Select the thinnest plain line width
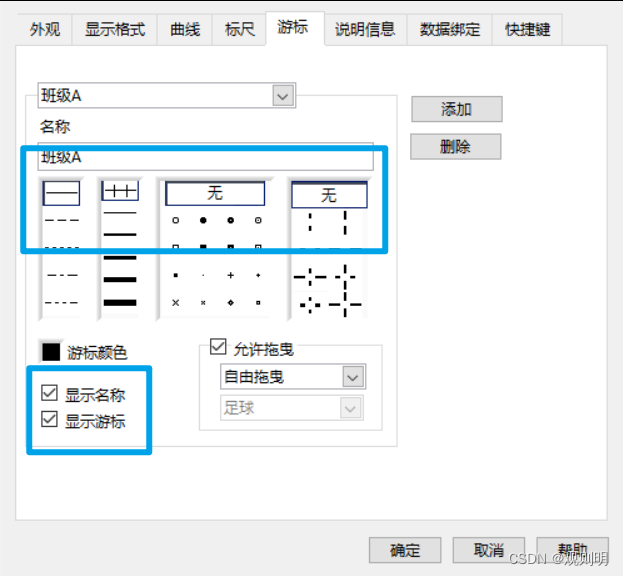Viewport: 623px width, 576px height. [x=120, y=213]
